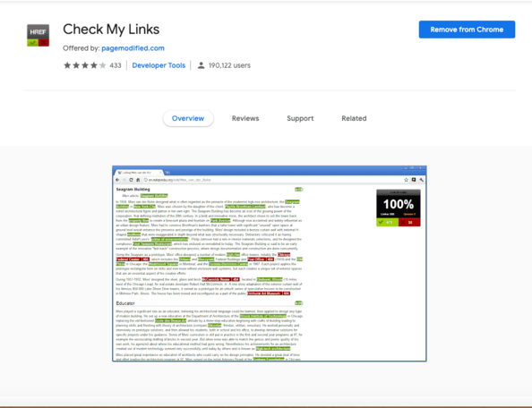This screenshot has height=408, width=532.
Task: Open the Support tab
Action: 300,118
